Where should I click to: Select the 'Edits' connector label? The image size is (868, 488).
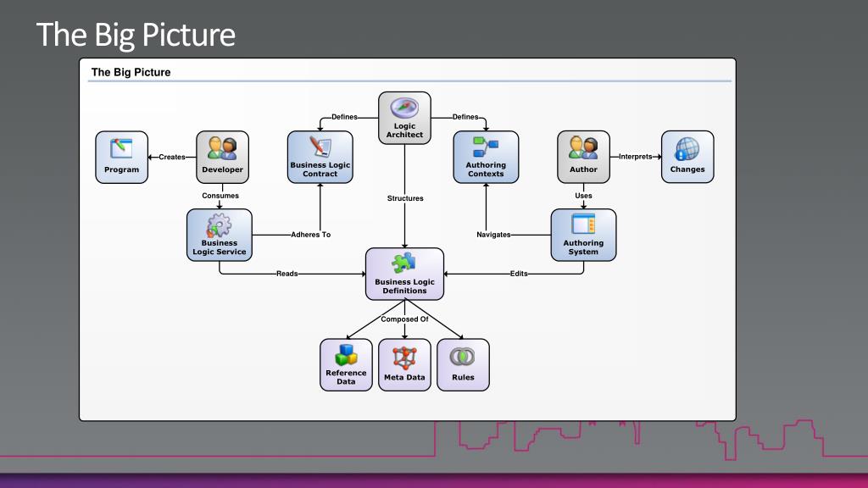click(519, 274)
